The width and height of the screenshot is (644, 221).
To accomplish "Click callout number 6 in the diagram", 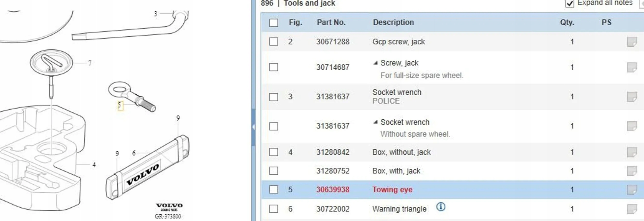I will [x=134, y=153].
